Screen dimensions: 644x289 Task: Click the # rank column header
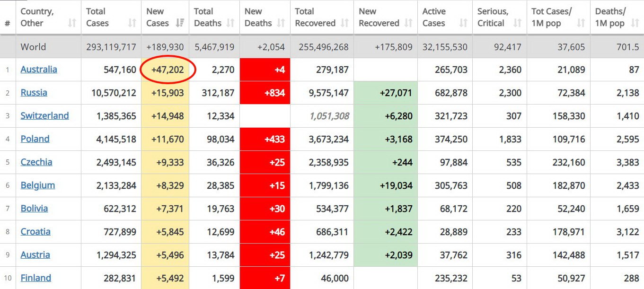coord(8,23)
